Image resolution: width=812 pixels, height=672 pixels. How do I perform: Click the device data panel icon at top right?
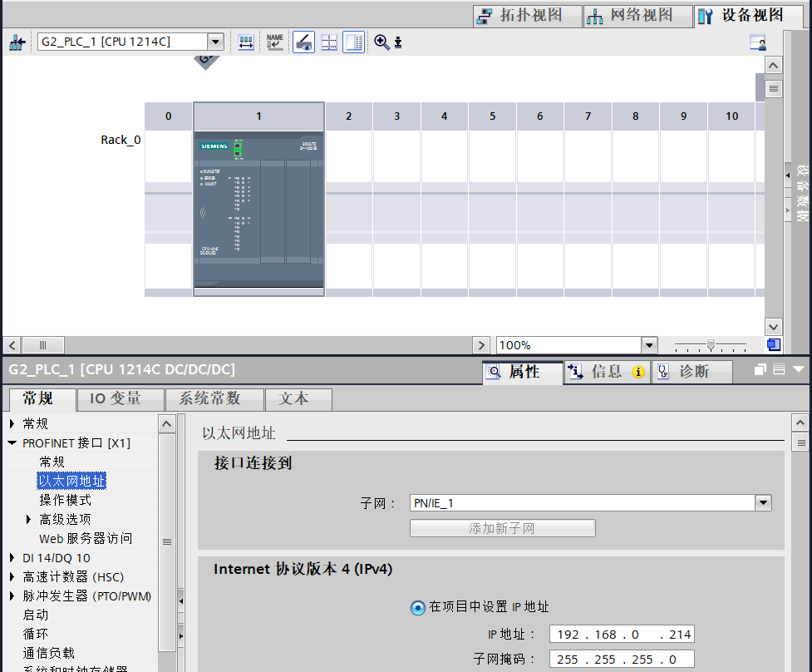tap(757, 42)
